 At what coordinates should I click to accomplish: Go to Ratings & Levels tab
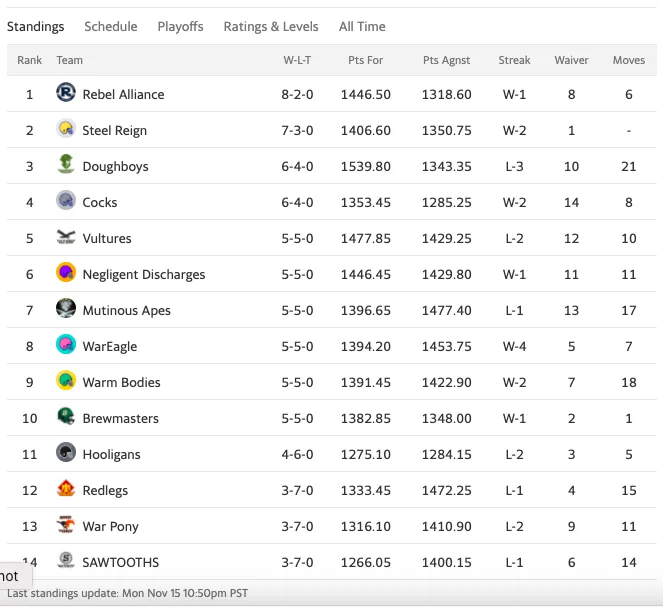[271, 27]
